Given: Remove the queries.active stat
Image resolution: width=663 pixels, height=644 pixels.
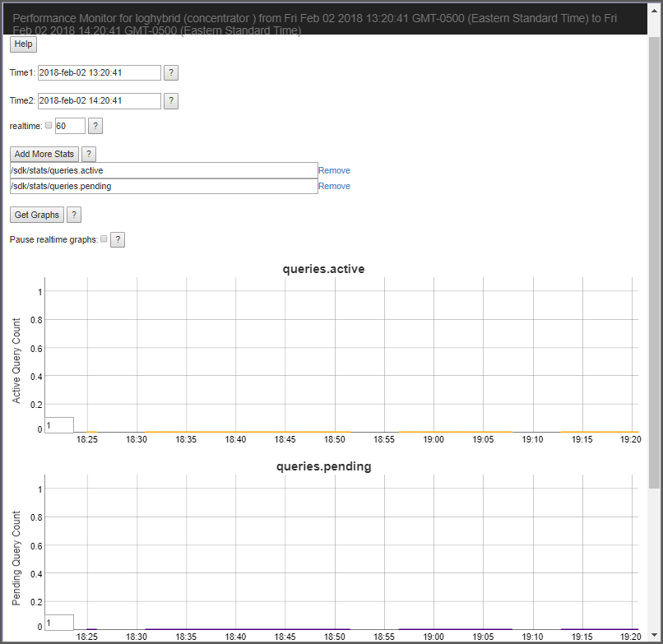Looking at the screenshot, I should (334, 170).
